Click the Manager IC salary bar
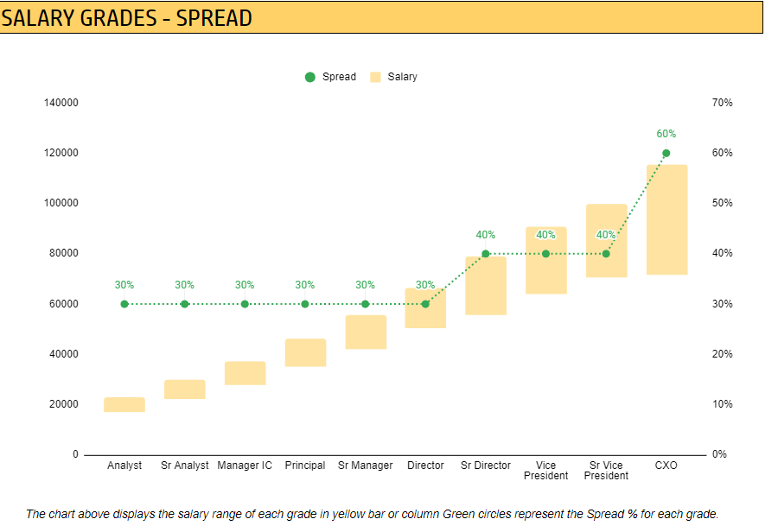Viewport: 778px width, 532px height. pyautogui.click(x=246, y=373)
